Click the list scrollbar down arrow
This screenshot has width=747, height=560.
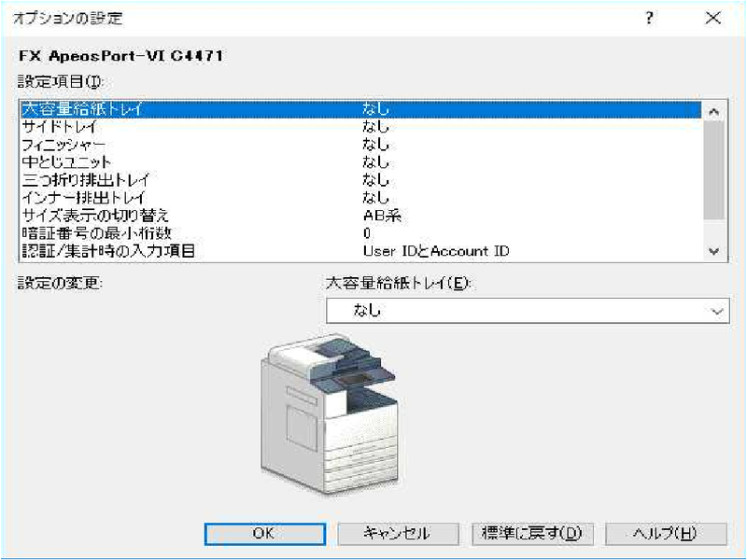[x=713, y=251]
